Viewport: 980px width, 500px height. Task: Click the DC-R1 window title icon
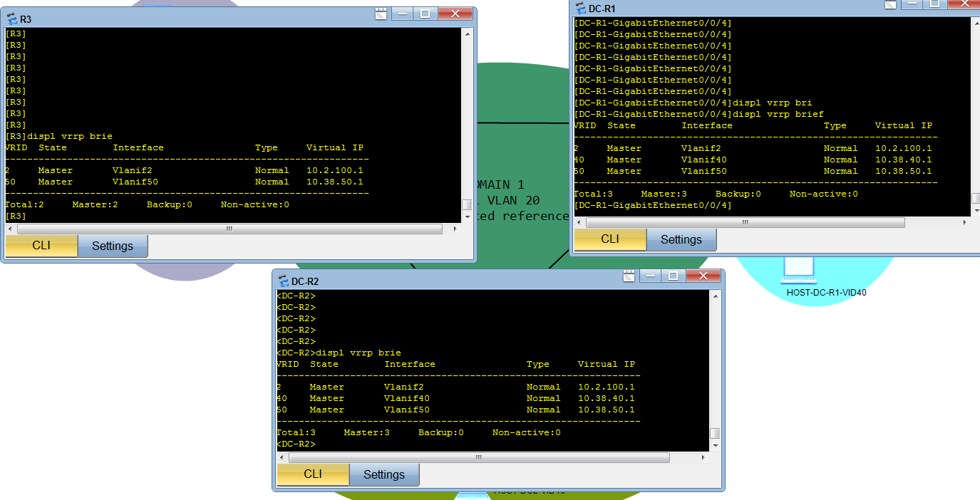pyautogui.click(x=581, y=9)
